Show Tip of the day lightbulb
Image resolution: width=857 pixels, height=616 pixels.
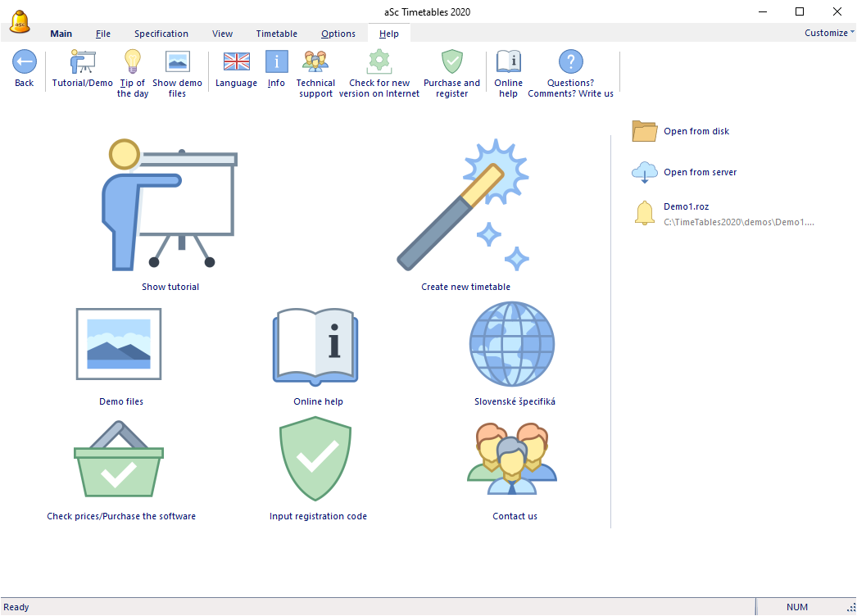(x=132, y=61)
